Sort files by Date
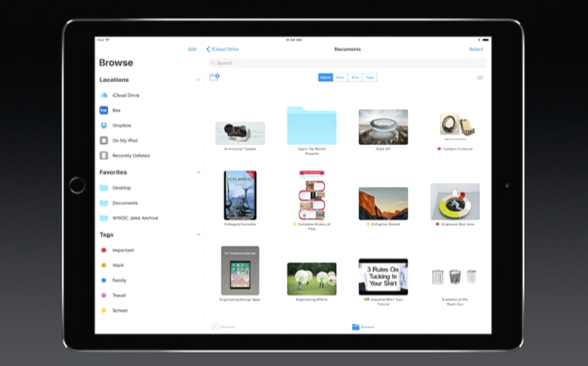This screenshot has height=366, width=588. coord(340,77)
